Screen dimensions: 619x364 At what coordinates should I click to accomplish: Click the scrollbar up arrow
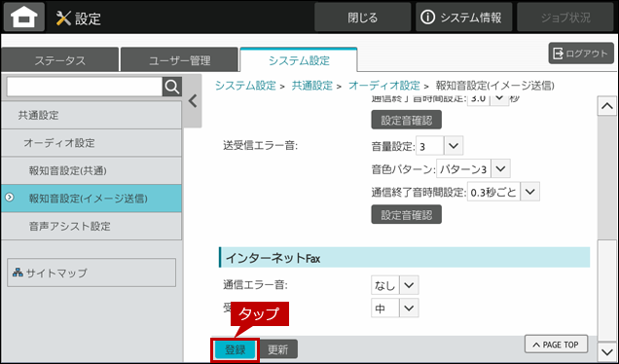606,106
